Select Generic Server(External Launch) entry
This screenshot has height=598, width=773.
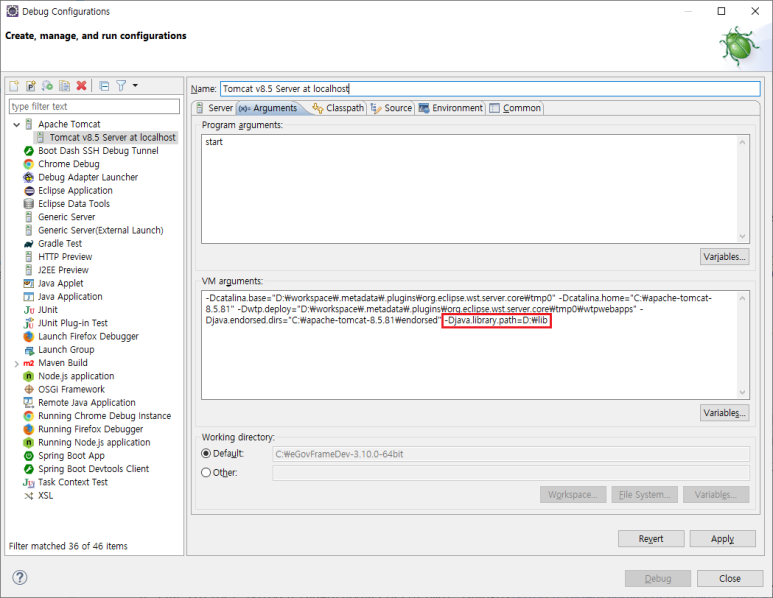(101, 231)
